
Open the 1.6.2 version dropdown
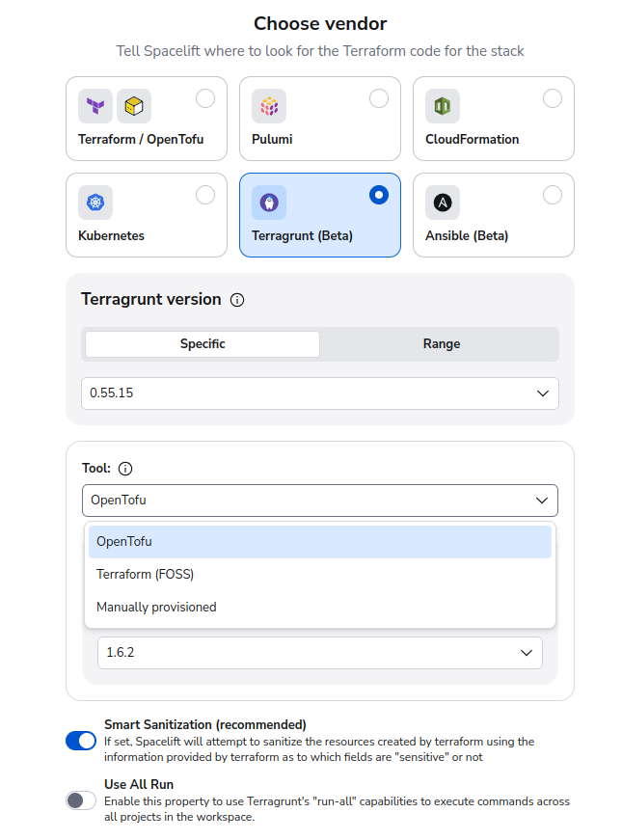(319, 653)
